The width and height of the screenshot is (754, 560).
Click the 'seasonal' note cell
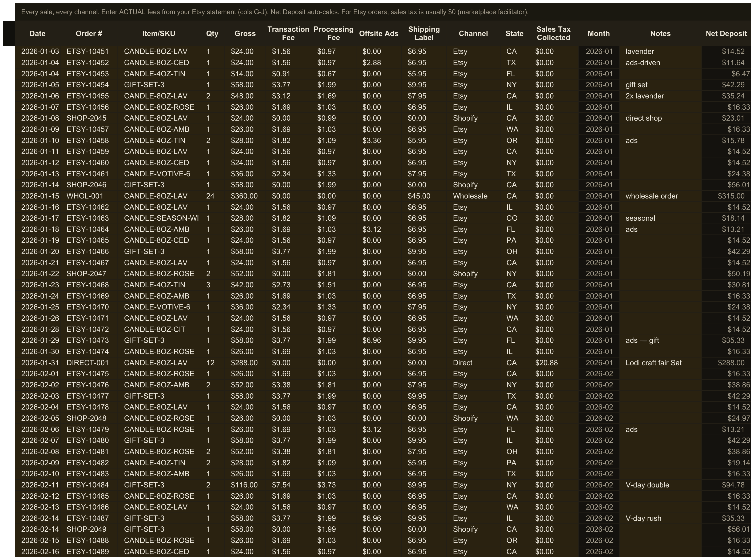[660, 218]
